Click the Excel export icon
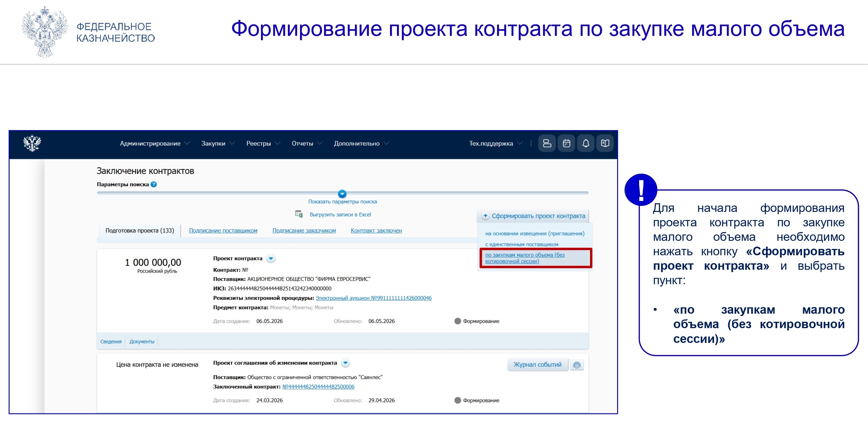The image size is (868, 425). pyautogui.click(x=299, y=214)
